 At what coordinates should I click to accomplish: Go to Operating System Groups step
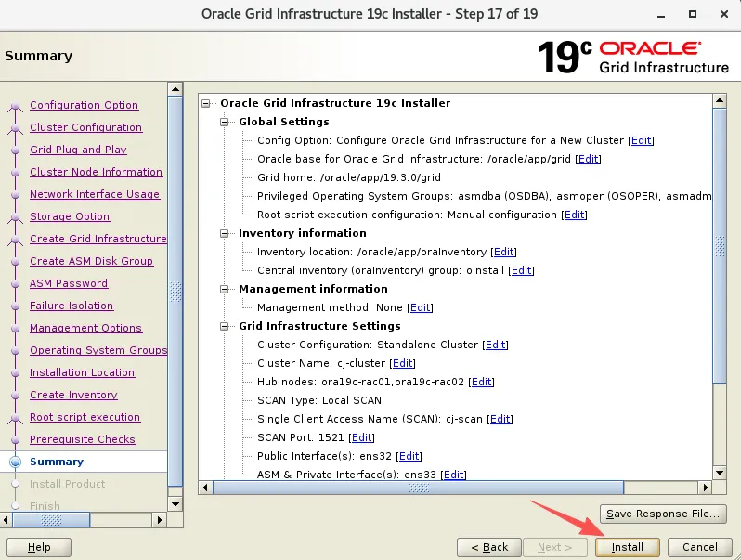[98, 350]
